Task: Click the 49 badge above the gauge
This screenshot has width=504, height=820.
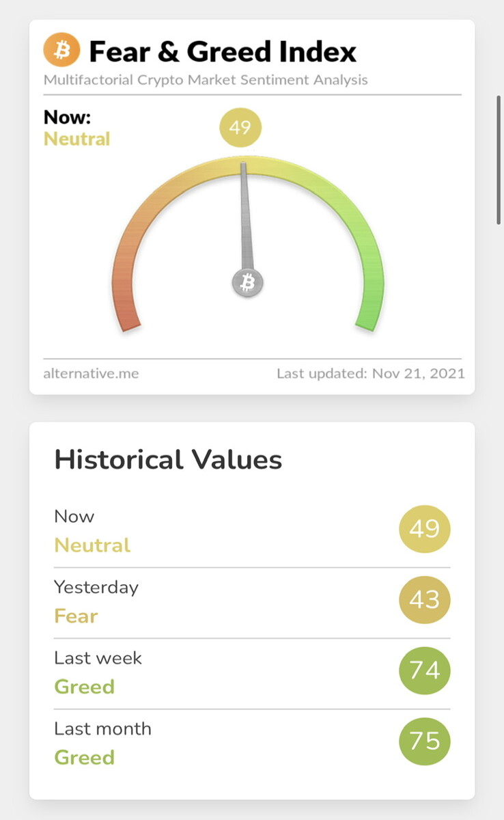Action: click(x=240, y=127)
